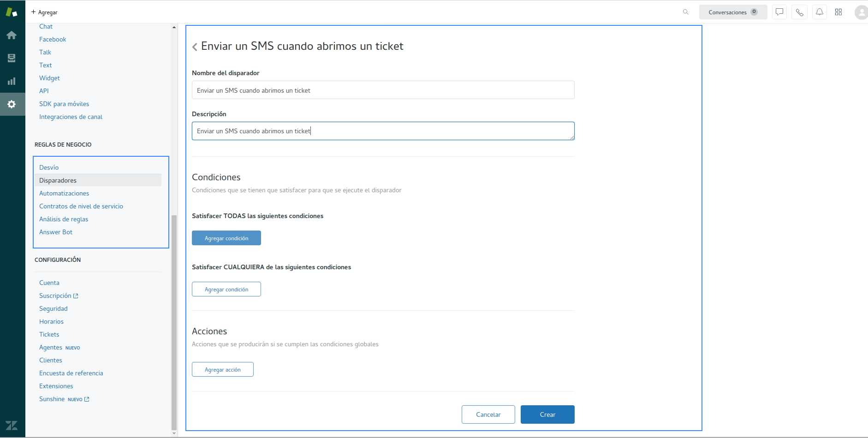The width and height of the screenshot is (868, 438).
Task: Open Clientes settings link
Action: coord(51,360)
